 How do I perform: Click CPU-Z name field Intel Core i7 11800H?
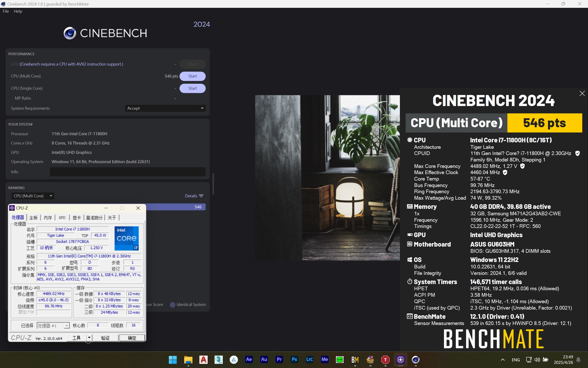(x=72, y=229)
